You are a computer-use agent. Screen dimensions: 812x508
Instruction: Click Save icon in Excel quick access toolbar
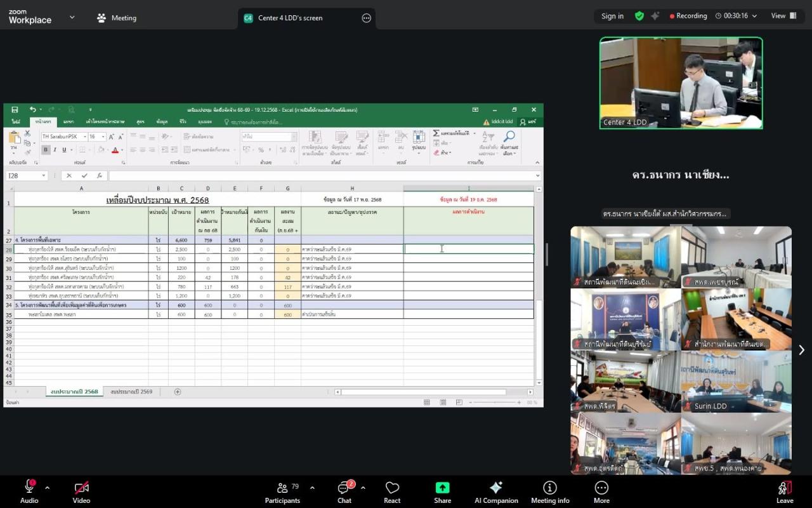pos(15,110)
